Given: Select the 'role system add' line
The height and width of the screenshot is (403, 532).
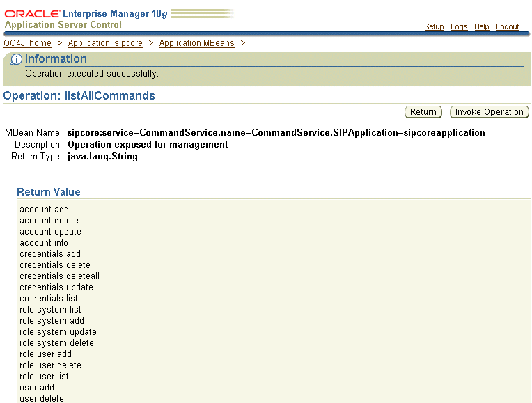Looking at the screenshot, I should tap(52, 321).
